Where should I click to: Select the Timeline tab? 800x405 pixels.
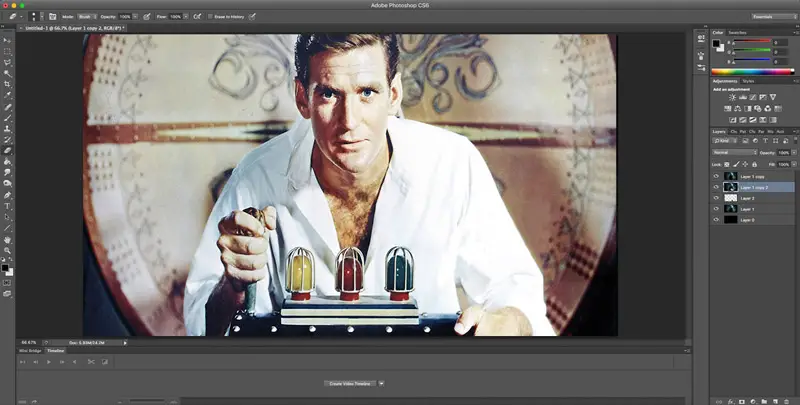point(56,351)
